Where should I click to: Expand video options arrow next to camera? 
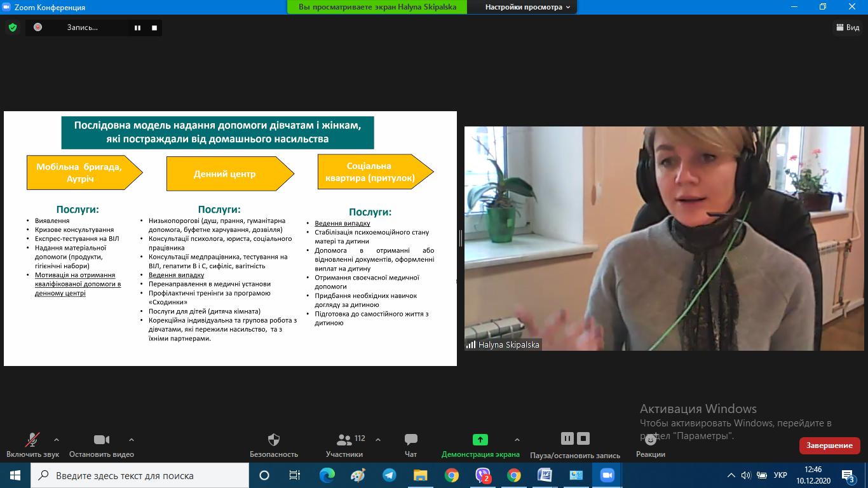point(132,439)
